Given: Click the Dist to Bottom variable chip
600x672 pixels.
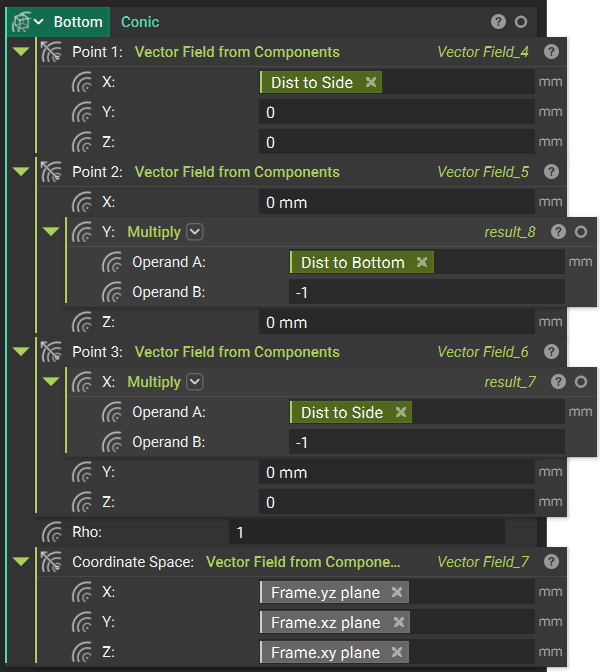Looking at the screenshot, I should (352, 263).
